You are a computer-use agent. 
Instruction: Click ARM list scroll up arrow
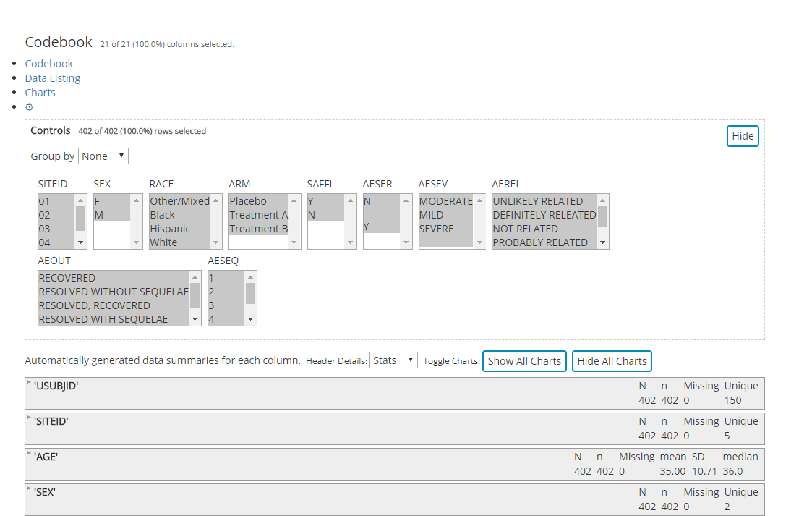point(294,200)
